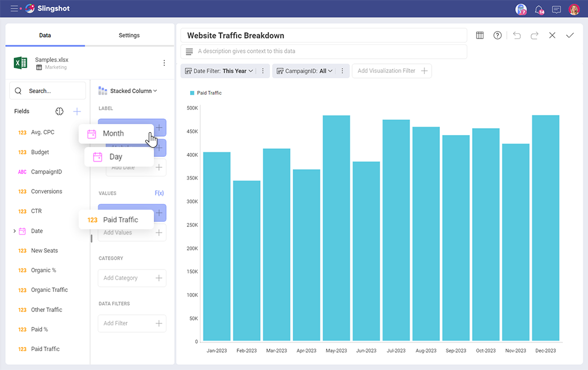Open the notifications bell
Image resolution: width=588 pixels, height=370 pixels.
click(538, 9)
